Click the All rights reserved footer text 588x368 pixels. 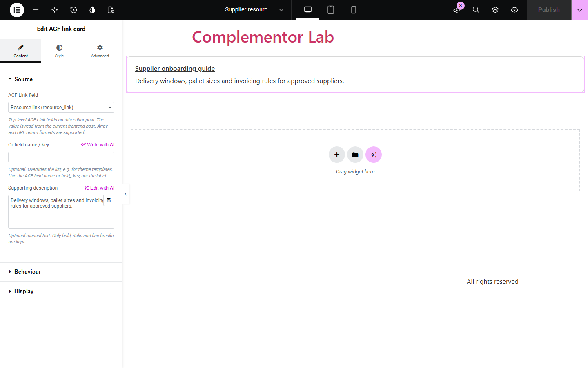point(492,282)
